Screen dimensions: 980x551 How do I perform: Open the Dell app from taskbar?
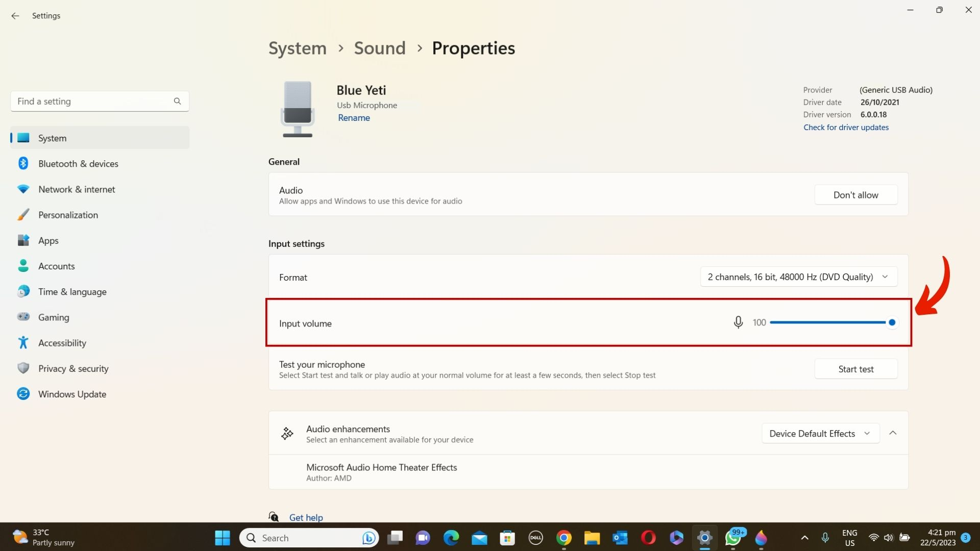pos(535,538)
